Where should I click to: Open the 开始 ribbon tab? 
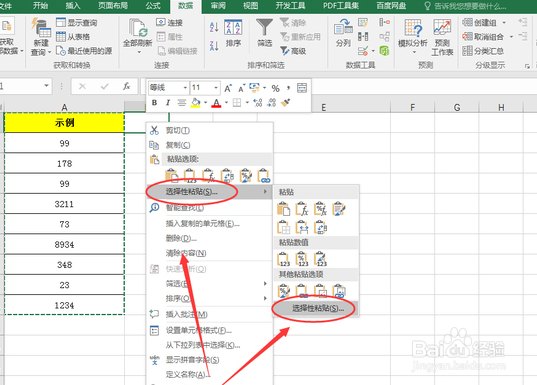(x=41, y=6)
